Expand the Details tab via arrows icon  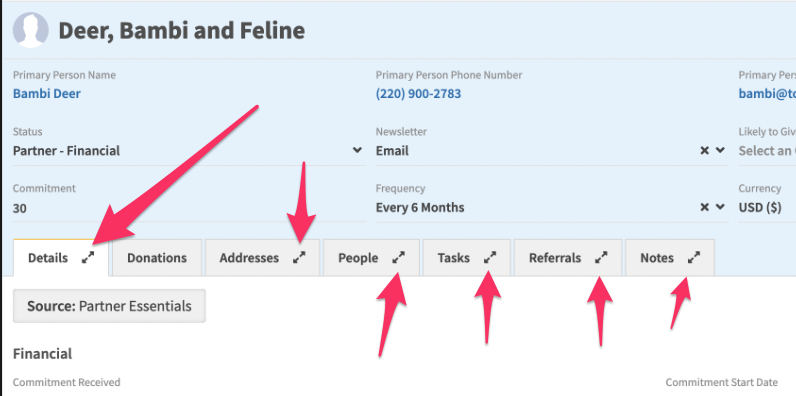[88, 258]
